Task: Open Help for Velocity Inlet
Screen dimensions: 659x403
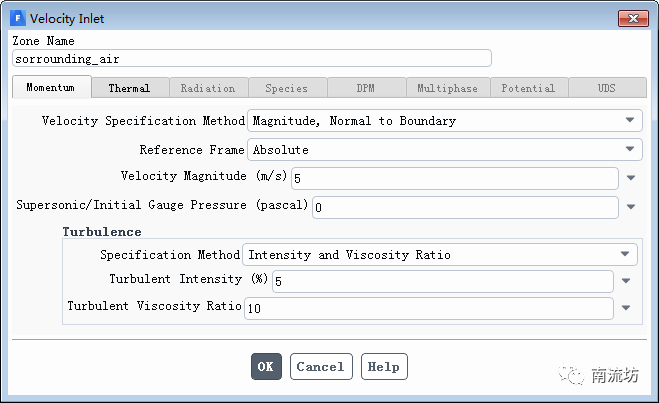Action: pos(384,367)
